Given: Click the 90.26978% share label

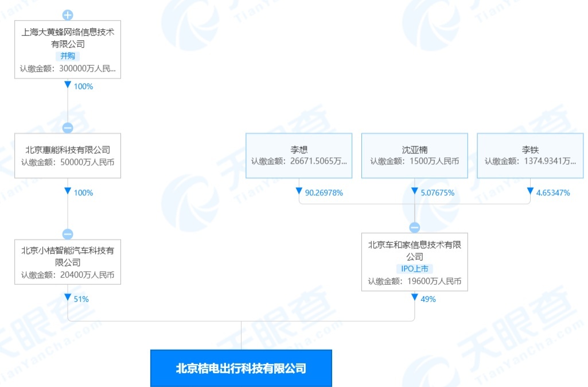Looking at the screenshot, I should pyautogui.click(x=324, y=193).
